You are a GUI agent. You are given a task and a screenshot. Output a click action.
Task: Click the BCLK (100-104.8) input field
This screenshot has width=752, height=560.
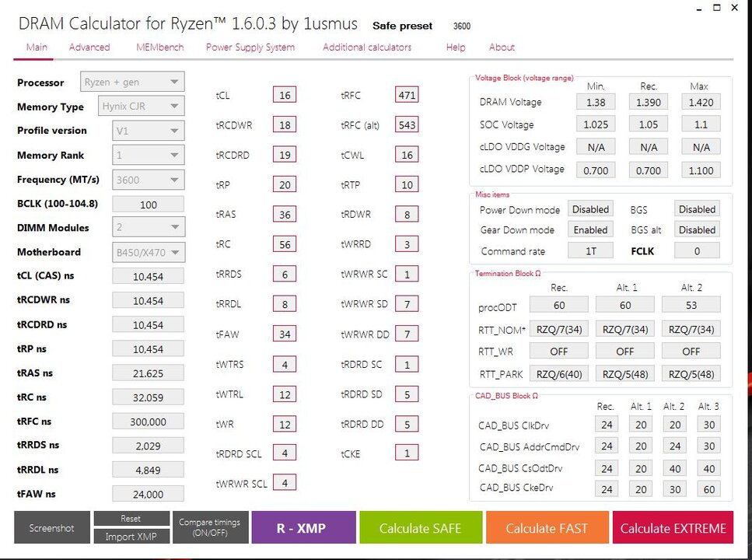pos(149,204)
